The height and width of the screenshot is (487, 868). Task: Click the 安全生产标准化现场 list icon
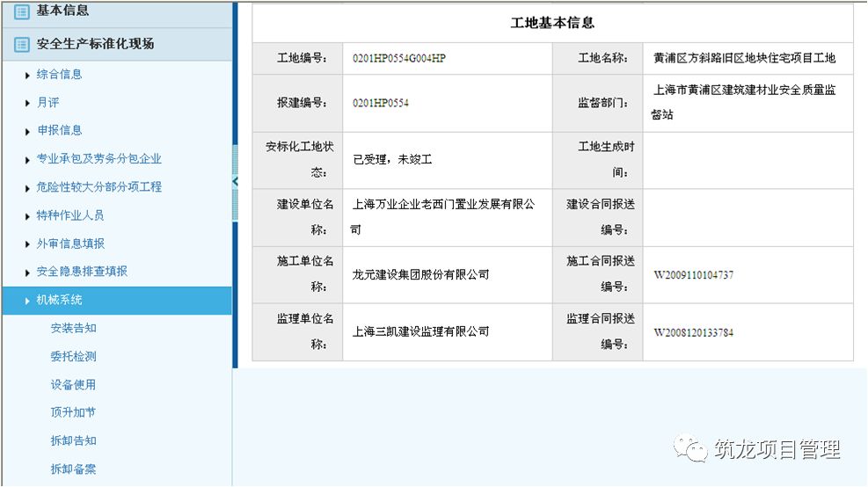tap(21, 44)
